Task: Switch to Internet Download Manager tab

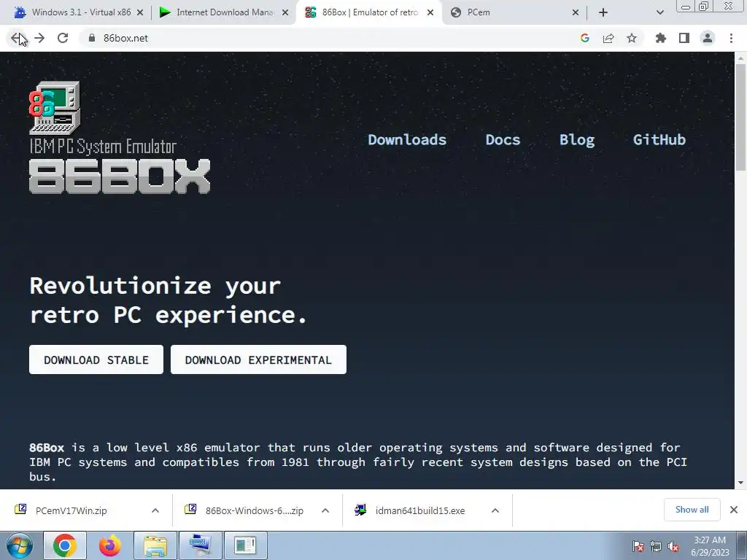Action: pos(223,12)
